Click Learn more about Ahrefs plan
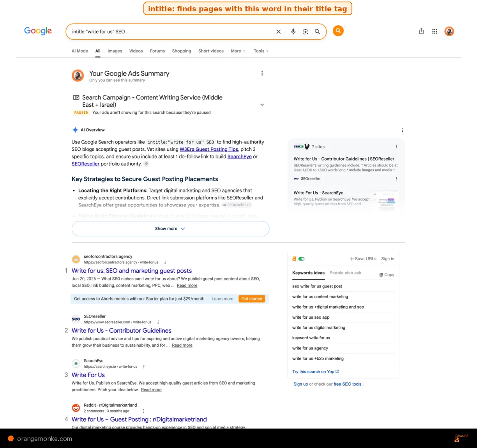Image resolution: width=477 pixels, height=448 pixels. tap(223, 299)
